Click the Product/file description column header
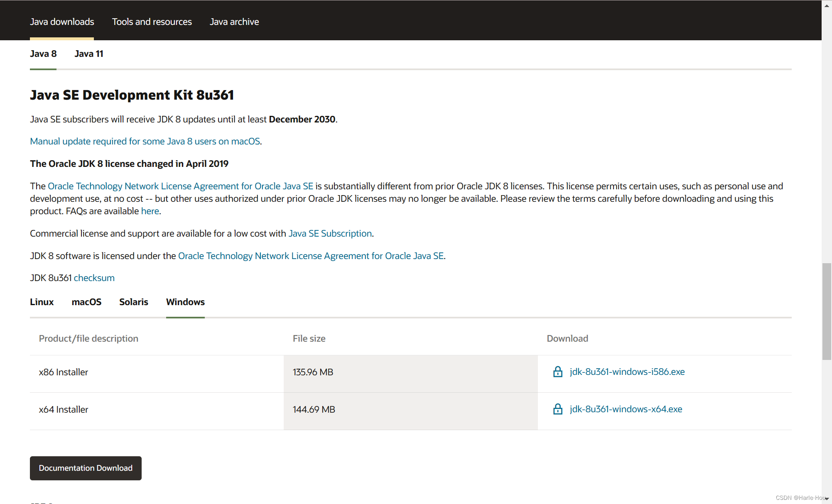Viewport: 832px width, 504px height. [x=88, y=338]
